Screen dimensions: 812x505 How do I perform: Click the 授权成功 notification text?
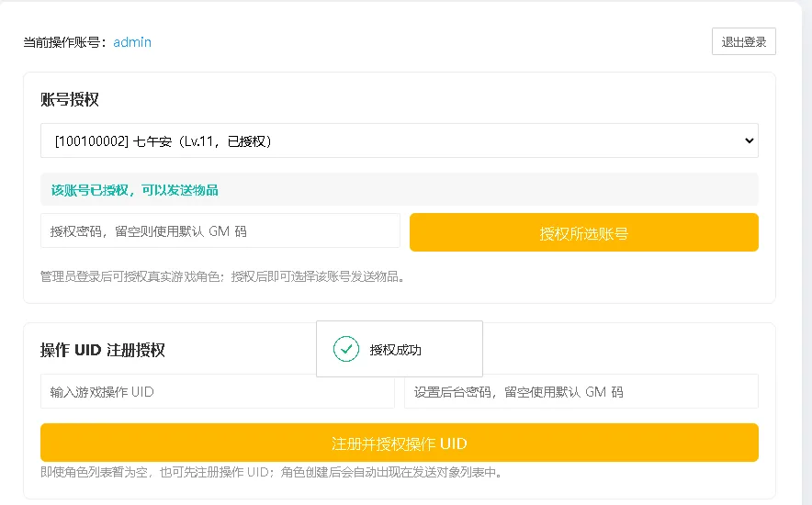[x=395, y=351]
